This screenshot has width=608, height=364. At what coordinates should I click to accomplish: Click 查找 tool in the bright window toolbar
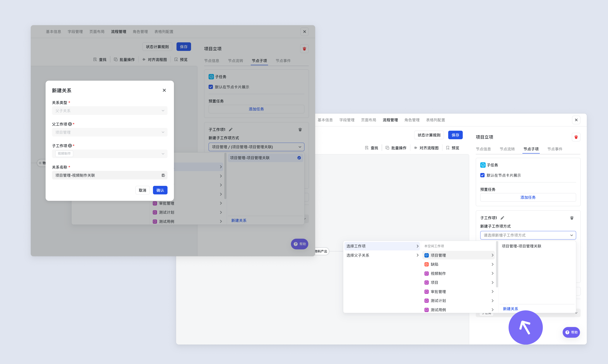click(371, 148)
